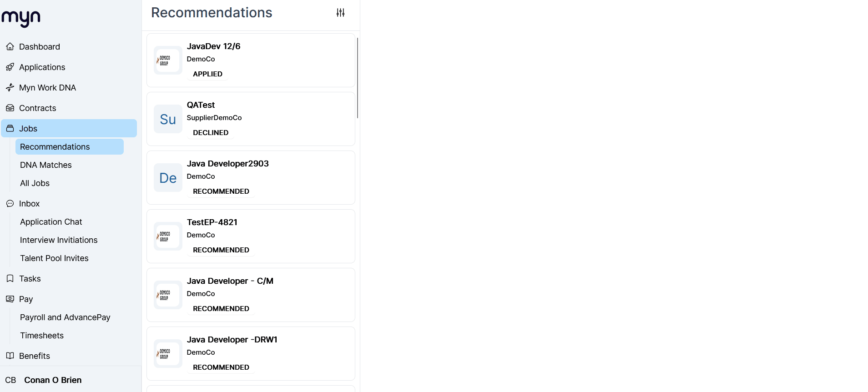Click the Dashboard home icon
Image resolution: width=868 pixels, height=392 pixels.
(10, 47)
